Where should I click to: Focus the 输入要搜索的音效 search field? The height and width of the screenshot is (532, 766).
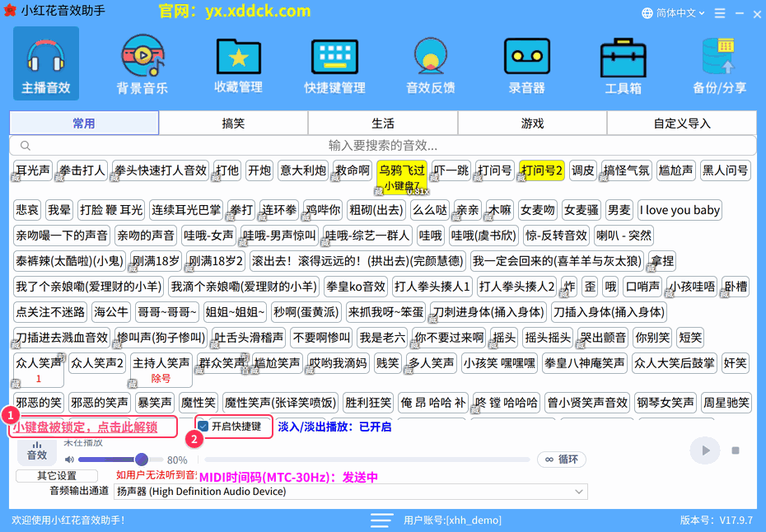point(383,146)
